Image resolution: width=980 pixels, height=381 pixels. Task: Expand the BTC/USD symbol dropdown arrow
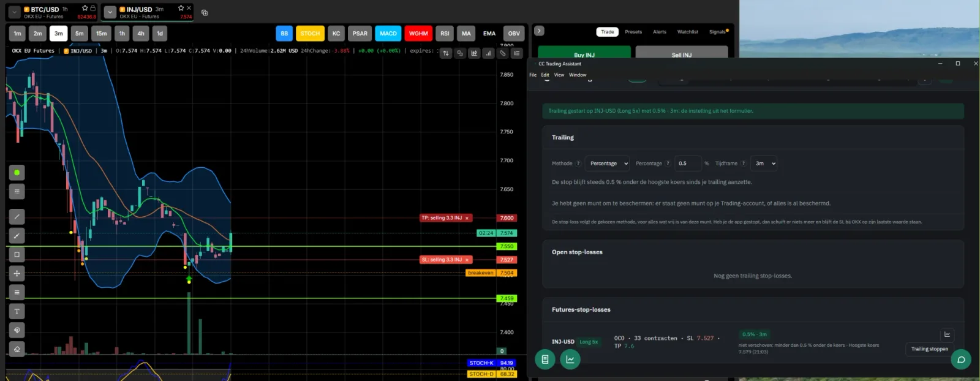pyautogui.click(x=14, y=12)
